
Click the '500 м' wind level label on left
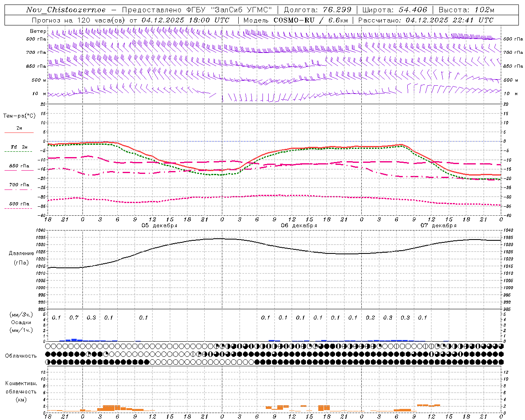39,80
